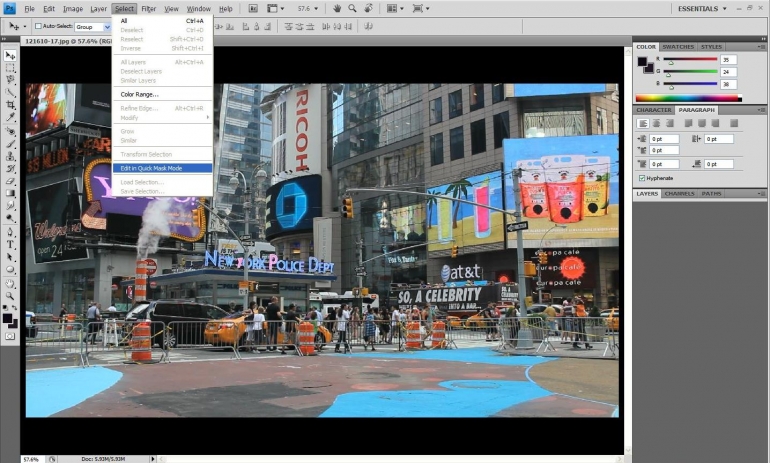Click the indent left margin field
The image size is (770, 463).
pyautogui.click(x=664, y=139)
